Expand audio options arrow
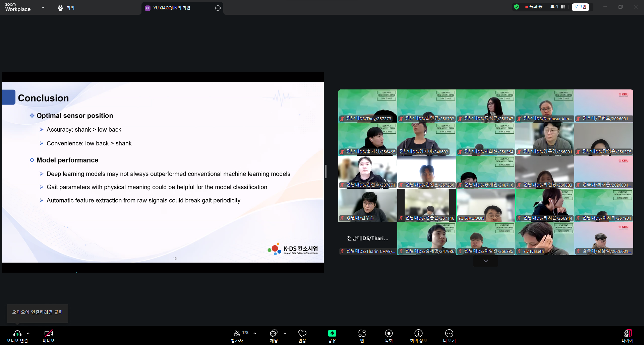 tap(28, 333)
